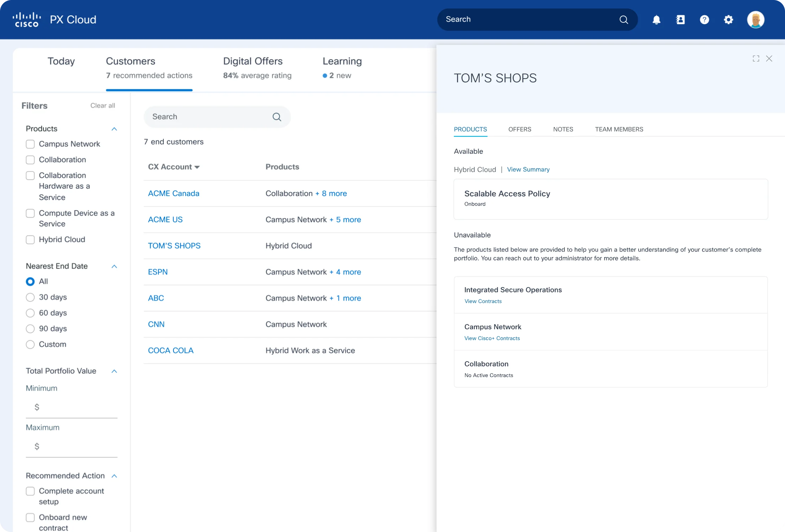Check the Collaboration filter checkbox
This screenshot has width=785, height=532.
click(30, 159)
